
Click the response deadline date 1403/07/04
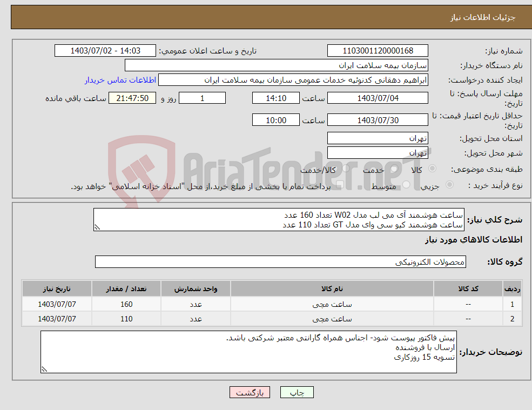point(378,98)
